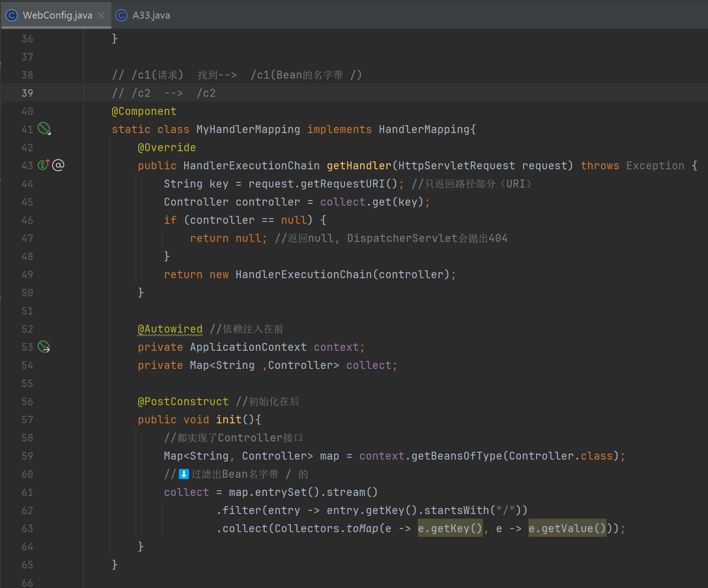This screenshot has width=708, height=588.
Task: Click the toMap call on line 63
Action: (362, 528)
